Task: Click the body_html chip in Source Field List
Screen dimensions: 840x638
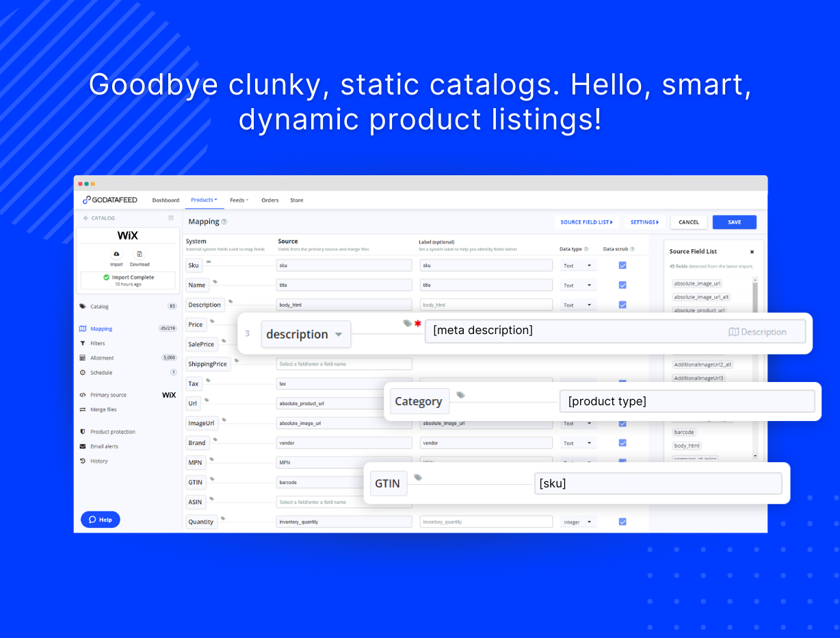Action: (x=687, y=446)
